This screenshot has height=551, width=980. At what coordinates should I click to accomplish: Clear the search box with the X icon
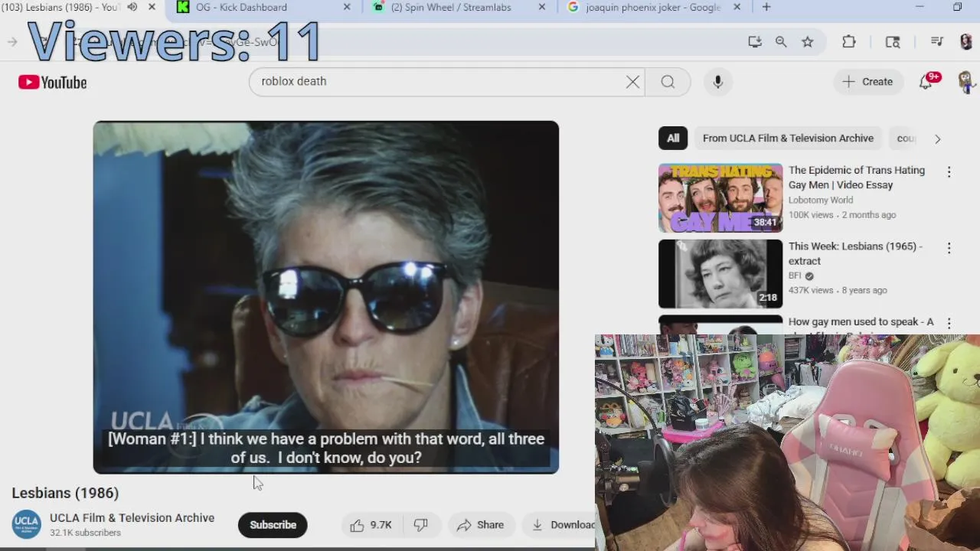(632, 82)
